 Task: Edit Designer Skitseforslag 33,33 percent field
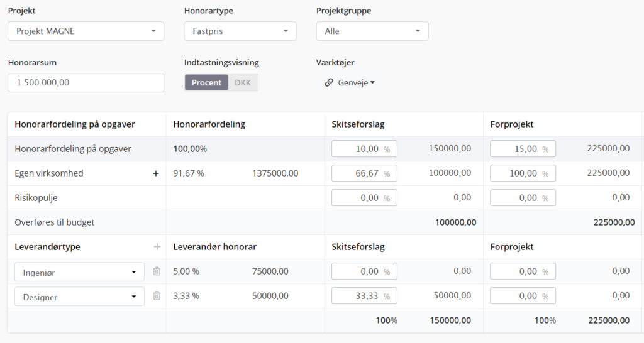[x=364, y=296]
